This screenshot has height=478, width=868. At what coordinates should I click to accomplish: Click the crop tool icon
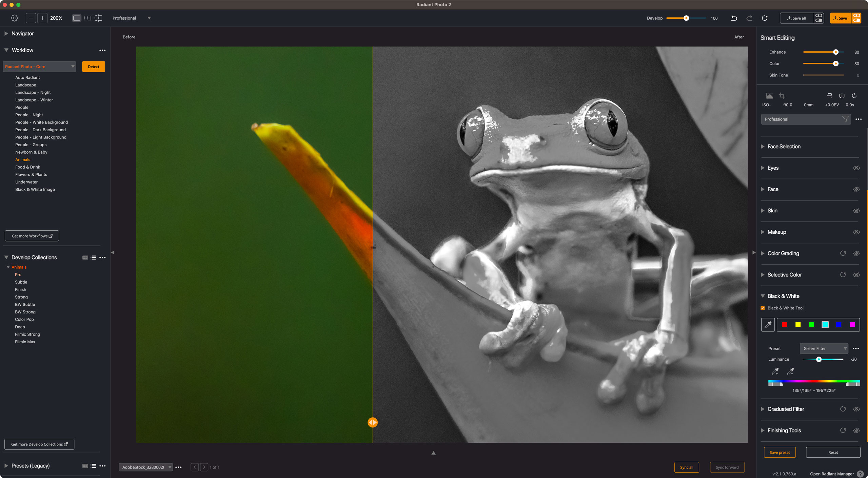(x=782, y=96)
